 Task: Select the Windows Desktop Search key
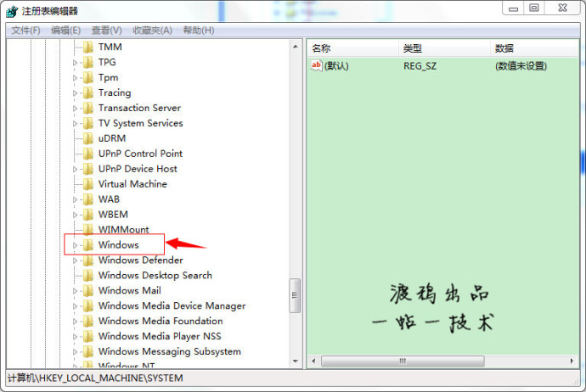155,276
